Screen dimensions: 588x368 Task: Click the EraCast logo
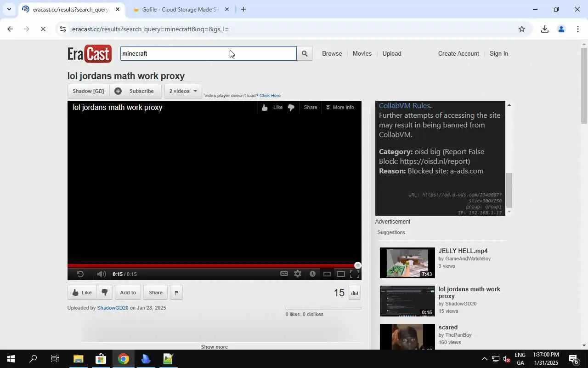tap(90, 54)
